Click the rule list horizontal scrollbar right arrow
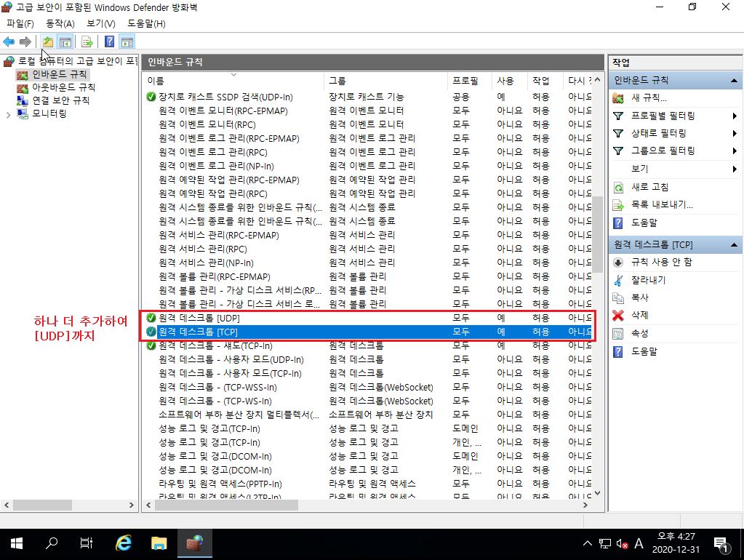Screen dimensions: 744x560 click(585, 505)
